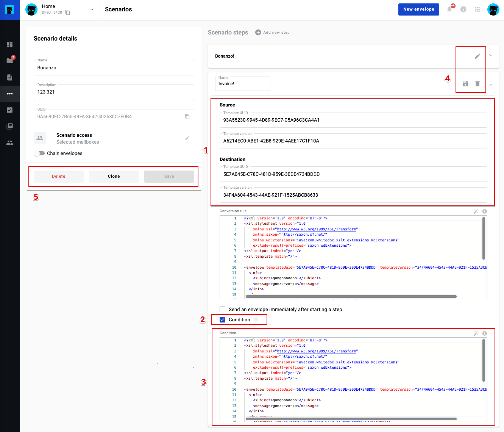The height and width of the screenshot is (432, 504).
Task: Open the dashboard item in sidebar
Action: coord(10,45)
